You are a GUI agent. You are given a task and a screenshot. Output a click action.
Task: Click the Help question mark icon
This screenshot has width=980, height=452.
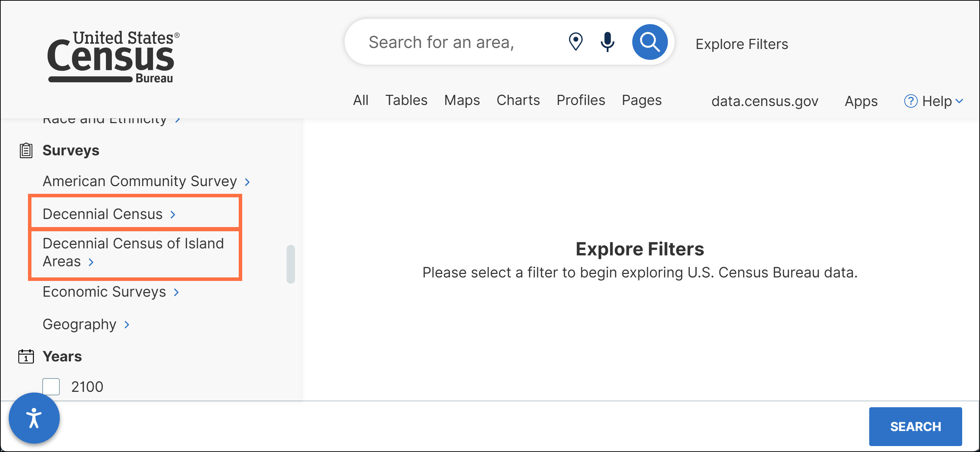(910, 101)
